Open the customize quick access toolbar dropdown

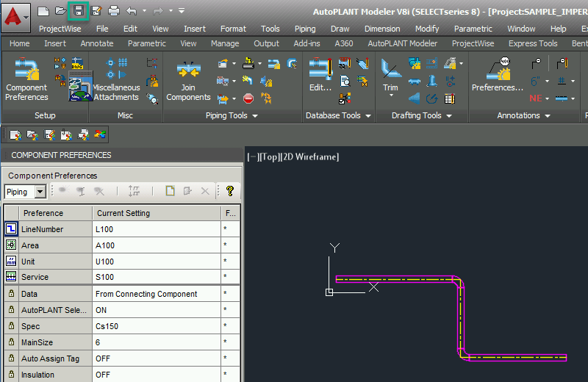click(x=182, y=11)
